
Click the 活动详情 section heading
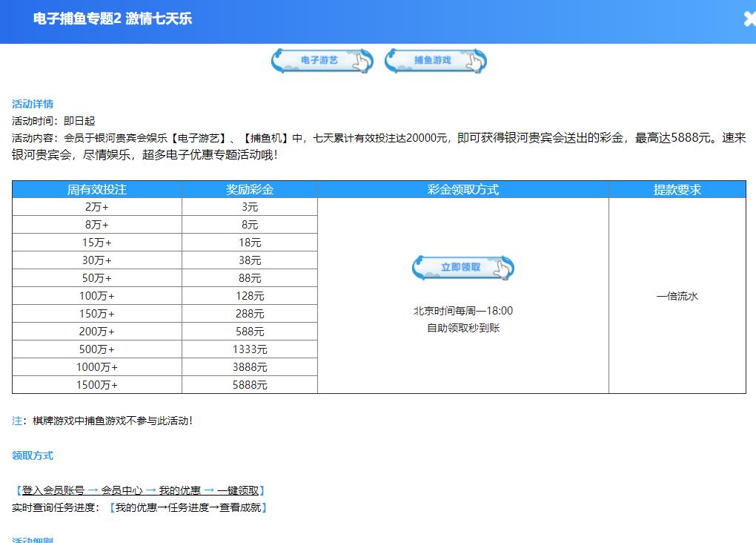[33, 104]
